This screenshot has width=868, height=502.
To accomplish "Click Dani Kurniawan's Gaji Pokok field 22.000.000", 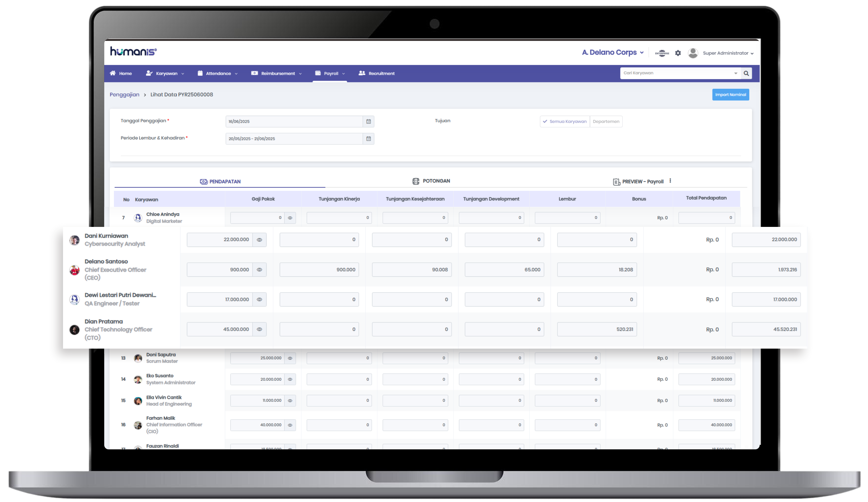I will coord(220,240).
